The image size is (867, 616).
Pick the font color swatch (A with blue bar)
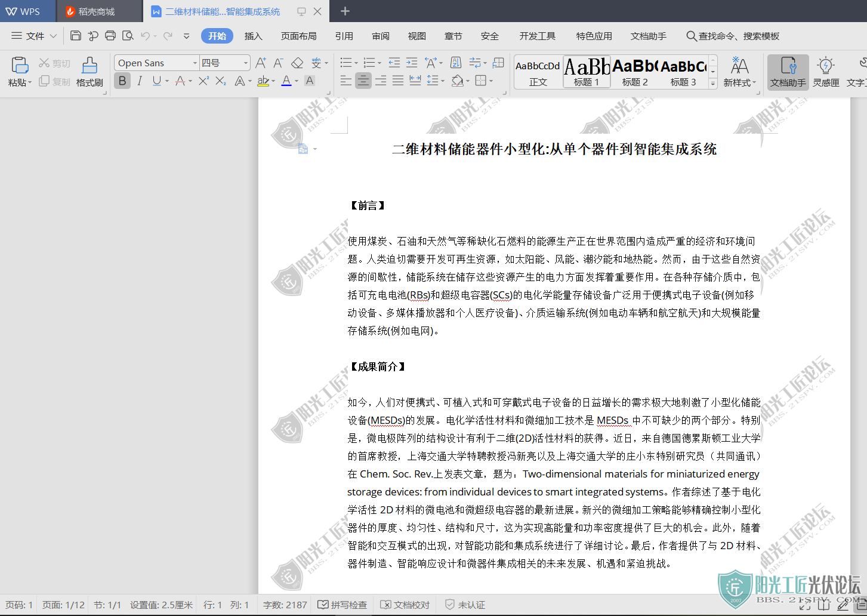point(286,81)
